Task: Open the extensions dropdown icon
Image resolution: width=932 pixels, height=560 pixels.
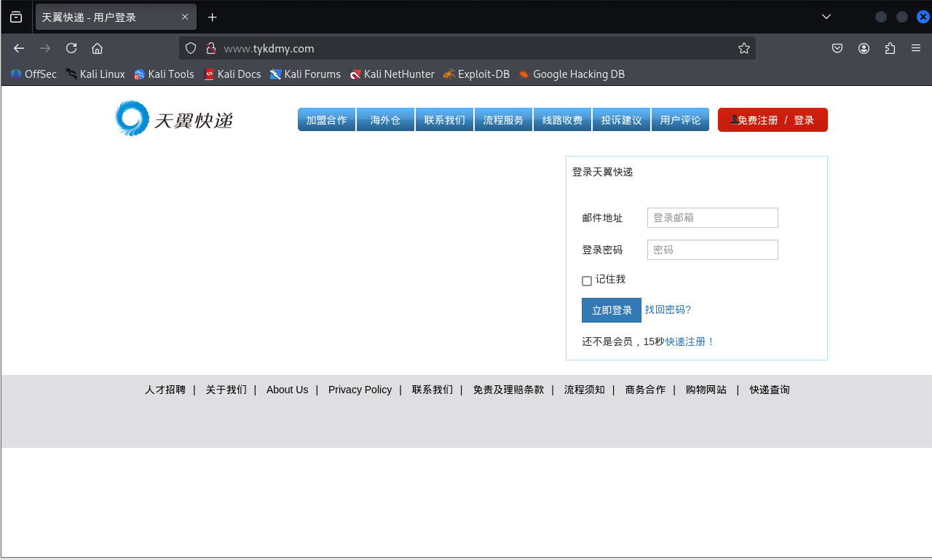Action: (889, 48)
